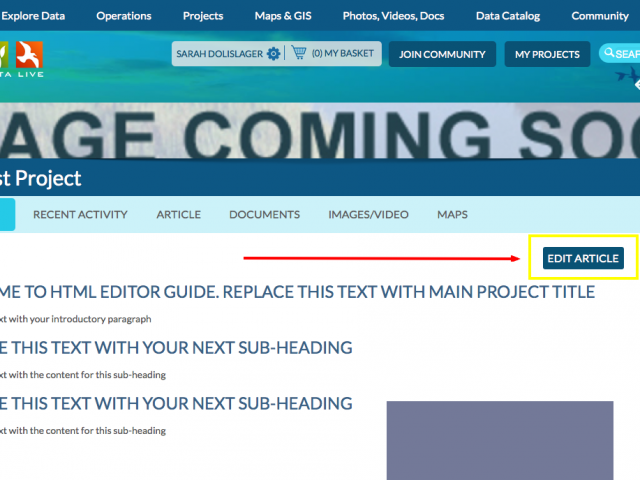Click the Edit Article button
This screenshot has height=480, width=640.
point(583,258)
